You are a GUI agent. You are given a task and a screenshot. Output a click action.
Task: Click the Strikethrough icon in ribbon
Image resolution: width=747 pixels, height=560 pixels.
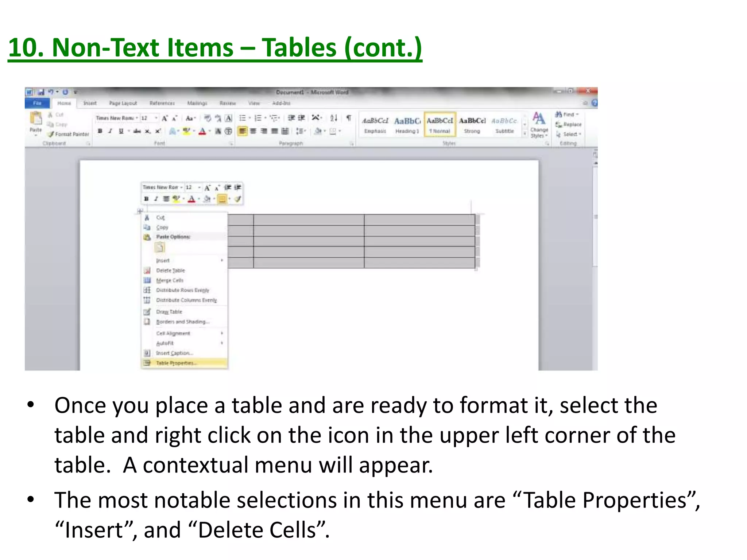pyautogui.click(x=137, y=131)
